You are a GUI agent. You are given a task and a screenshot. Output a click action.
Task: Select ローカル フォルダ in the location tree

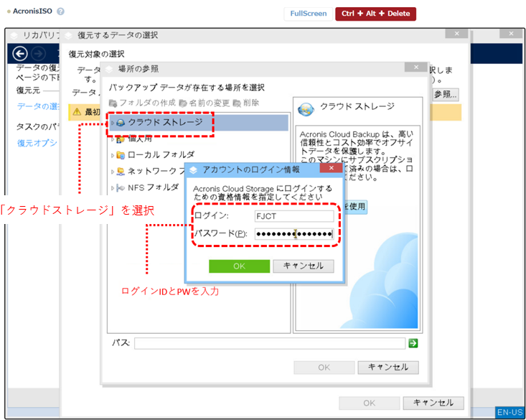click(x=161, y=154)
